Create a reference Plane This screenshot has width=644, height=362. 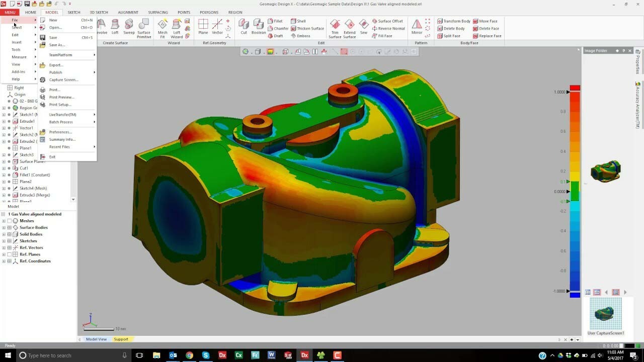(x=203, y=27)
